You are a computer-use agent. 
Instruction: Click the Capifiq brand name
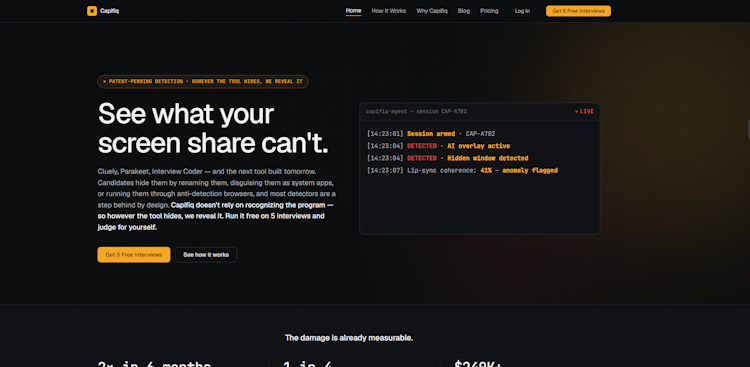[x=110, y=11]
